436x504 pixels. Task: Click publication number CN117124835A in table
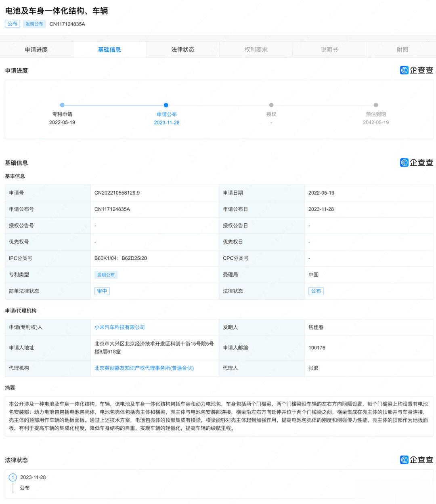(x=112, y=210)
